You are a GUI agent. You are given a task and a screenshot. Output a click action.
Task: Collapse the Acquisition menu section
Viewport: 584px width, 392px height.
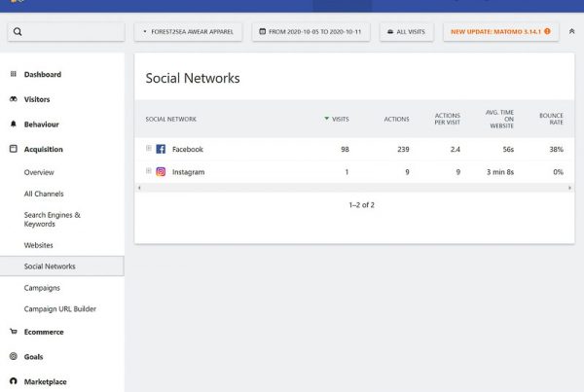pos(43,150)
